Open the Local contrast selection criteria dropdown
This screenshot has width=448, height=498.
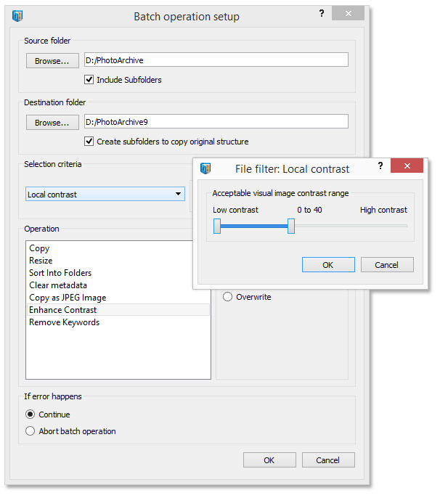[105, 194]
